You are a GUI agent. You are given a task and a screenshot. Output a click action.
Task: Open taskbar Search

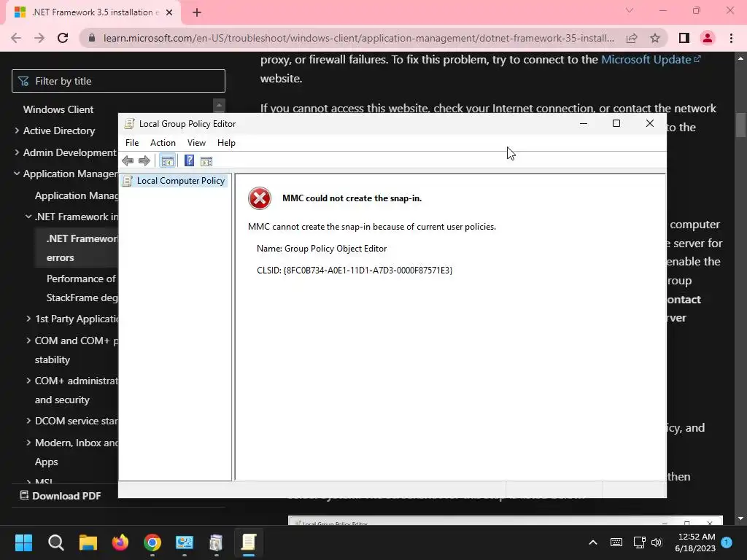pyautogui.click(x=55, y=542)
